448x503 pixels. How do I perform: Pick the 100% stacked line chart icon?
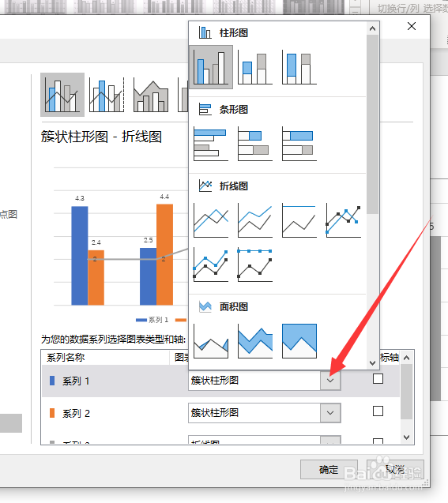[299, 220]
